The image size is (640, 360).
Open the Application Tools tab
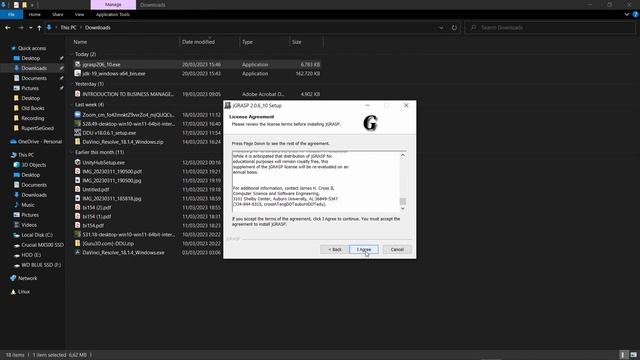[113, 14]
